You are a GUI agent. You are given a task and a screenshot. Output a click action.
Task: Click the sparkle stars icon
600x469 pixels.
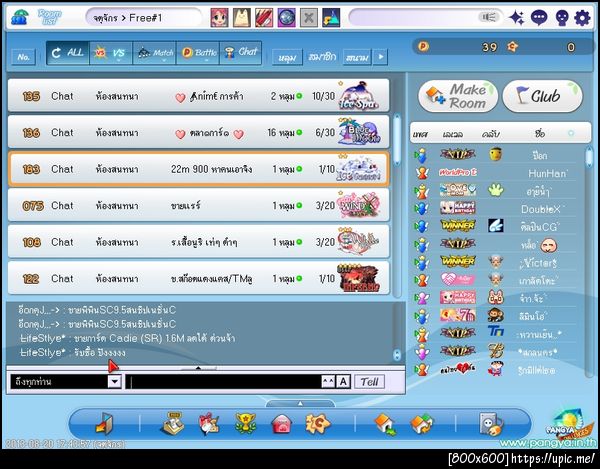517,18
